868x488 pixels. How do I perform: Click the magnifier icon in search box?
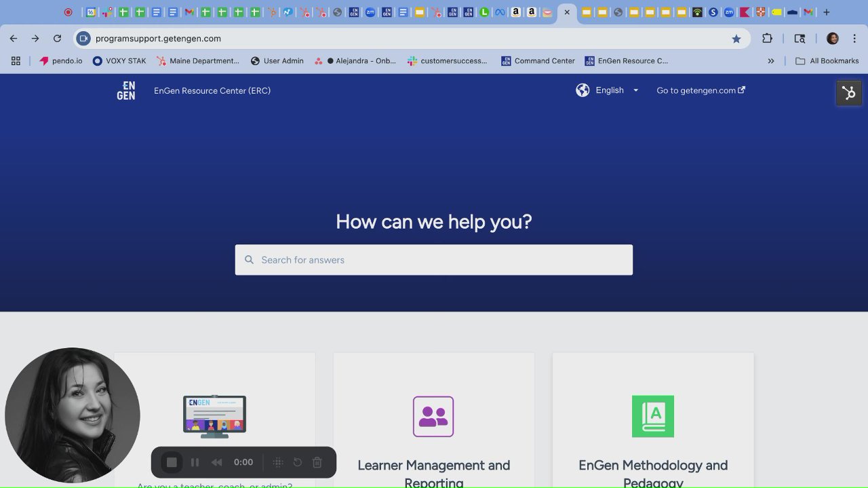(249, 260)
